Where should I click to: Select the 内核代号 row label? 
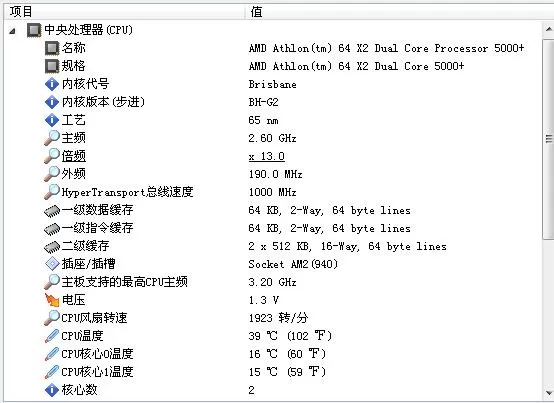[x=85, y=84]
